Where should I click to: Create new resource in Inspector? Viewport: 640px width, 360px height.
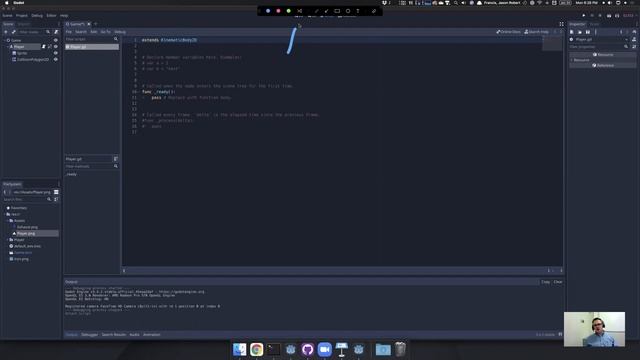coord(572,32)
